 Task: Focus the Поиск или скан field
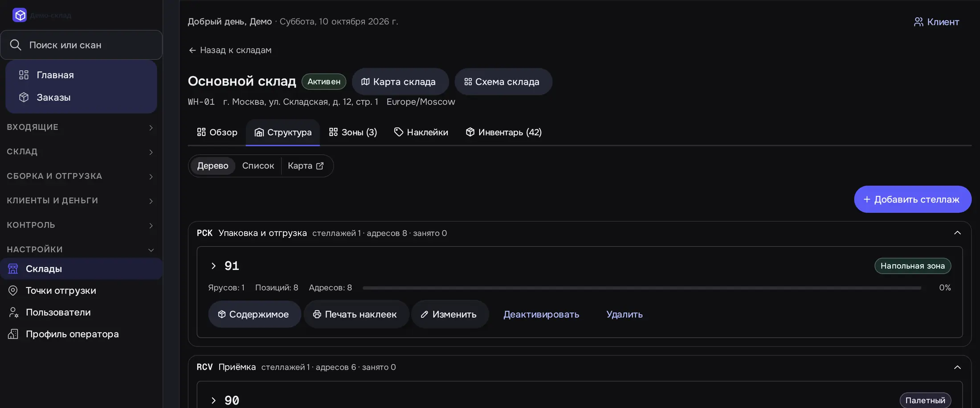tap(82, 45)
